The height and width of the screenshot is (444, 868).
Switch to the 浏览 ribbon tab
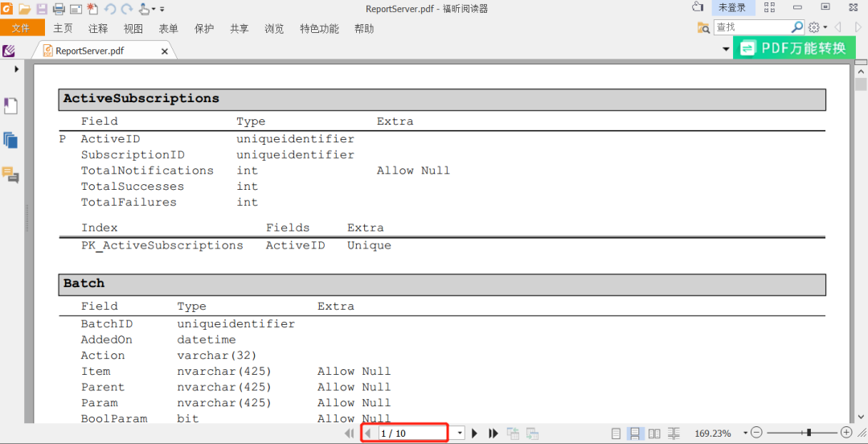[x=275, y=29]
